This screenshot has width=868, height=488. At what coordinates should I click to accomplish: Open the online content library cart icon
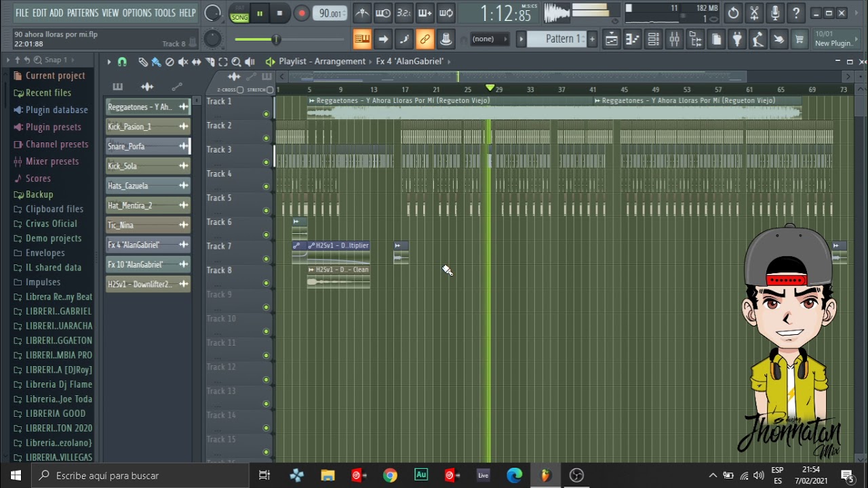pos(800,39)
